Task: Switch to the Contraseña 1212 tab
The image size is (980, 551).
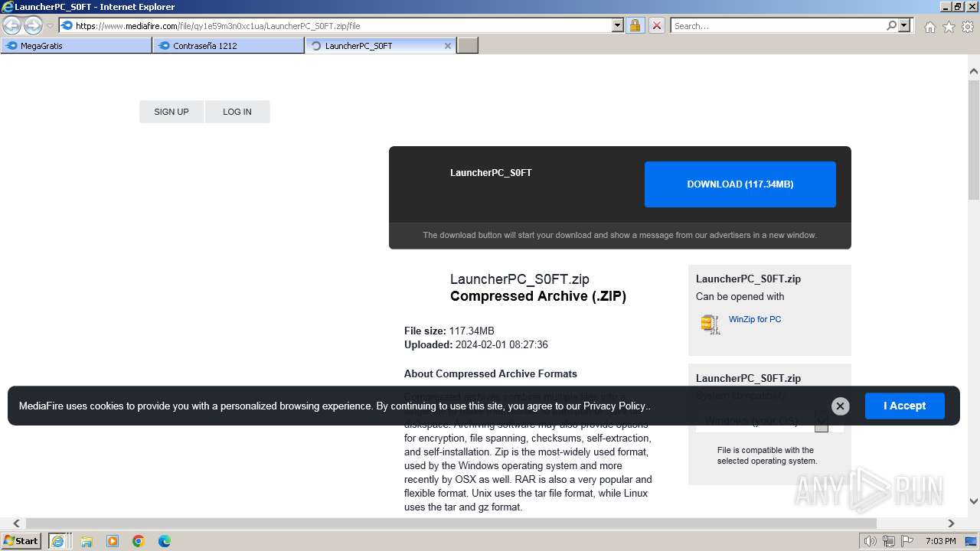Action: point(228,46)
